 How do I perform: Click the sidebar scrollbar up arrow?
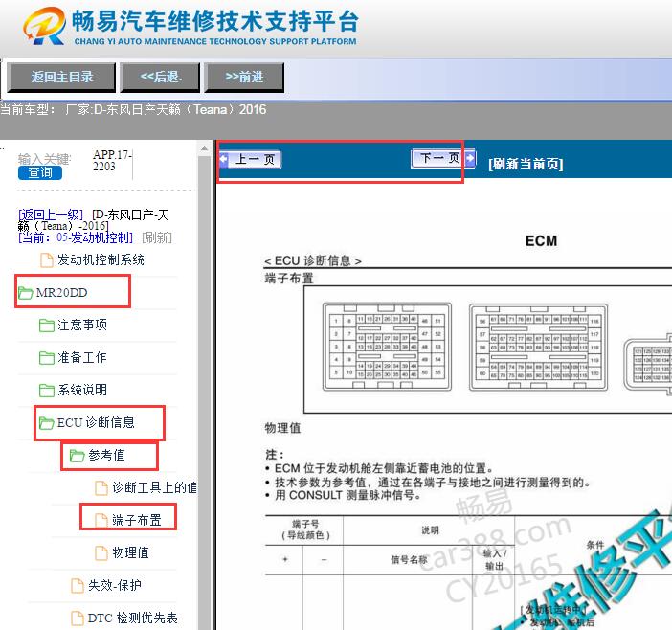click(x=204, y=148)
